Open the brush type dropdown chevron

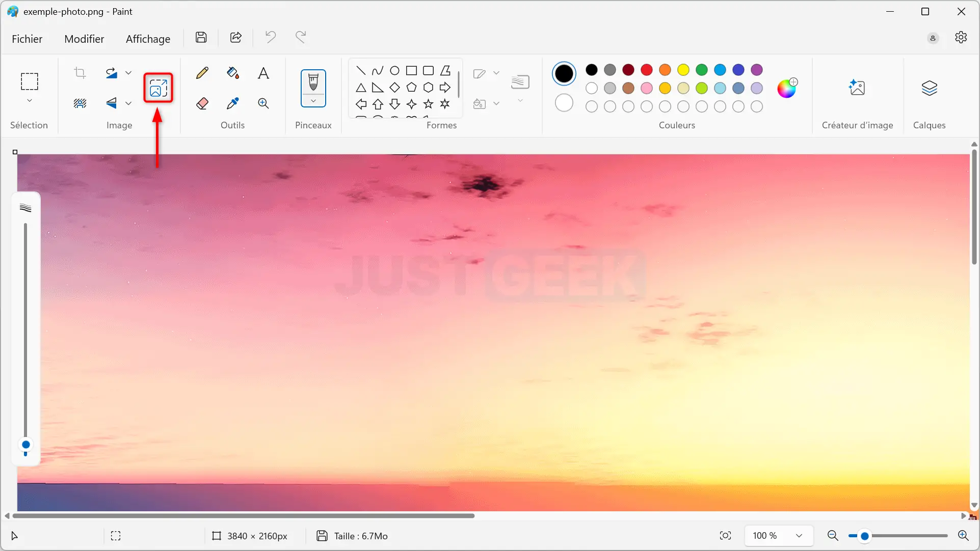click(313, 101)
